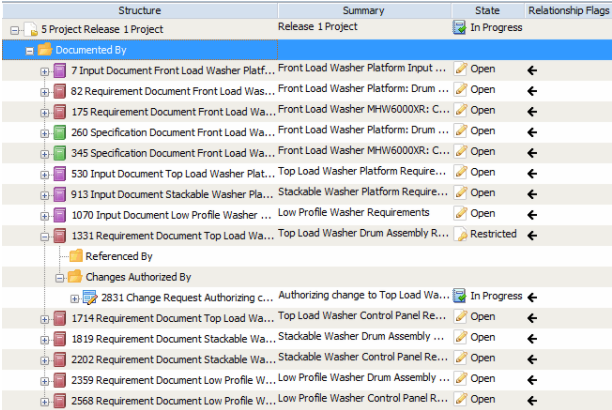Click the relationship flag arrow on row 82

tap(532, 91)
